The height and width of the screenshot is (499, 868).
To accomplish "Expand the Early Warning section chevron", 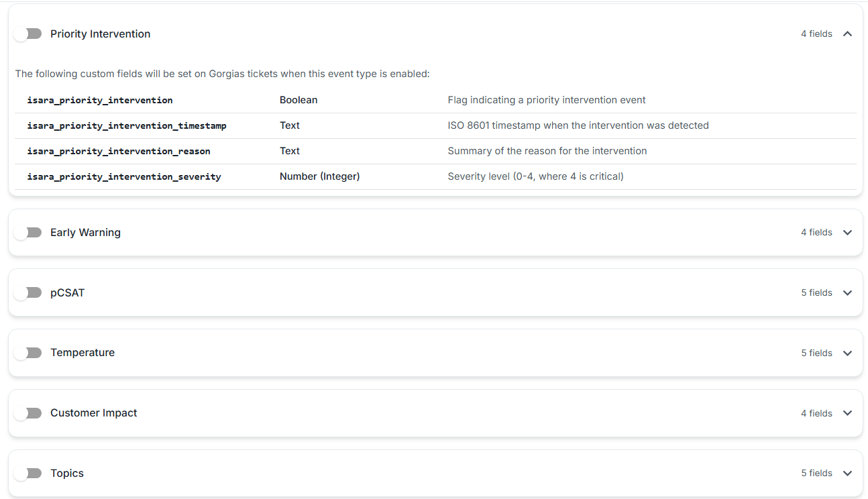I will (847, 232).
